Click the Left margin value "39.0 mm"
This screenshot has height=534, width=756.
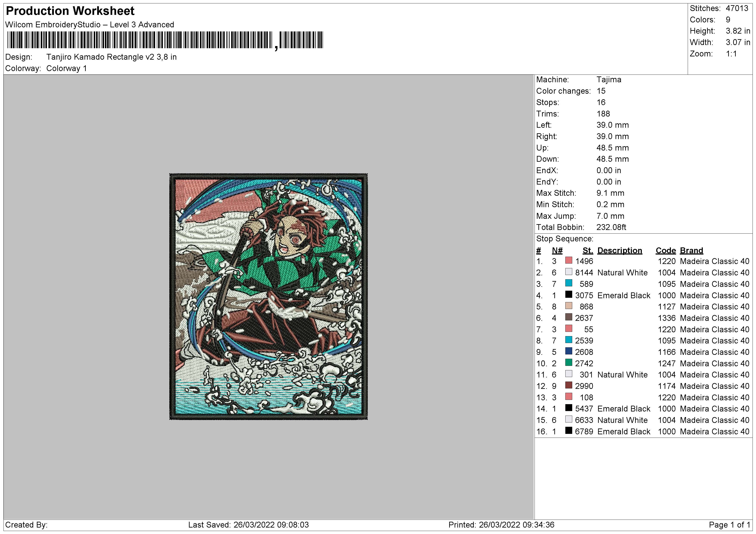click(x=613, y=125)
